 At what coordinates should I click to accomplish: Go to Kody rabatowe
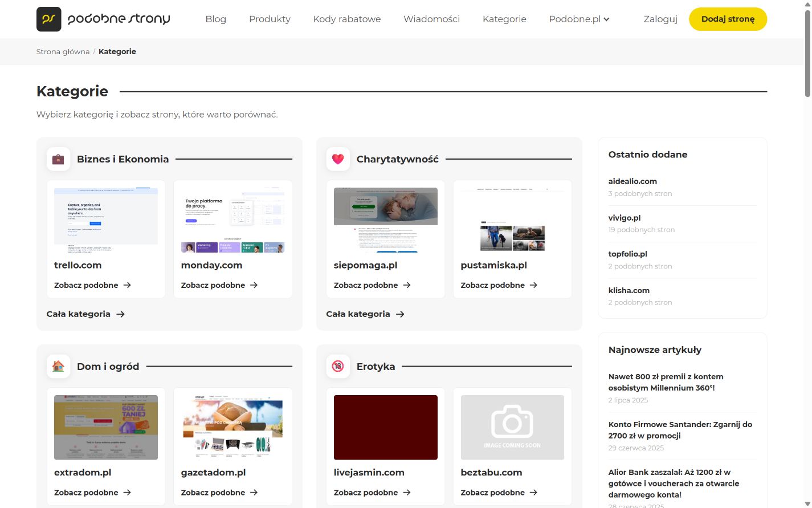point(347,19)
